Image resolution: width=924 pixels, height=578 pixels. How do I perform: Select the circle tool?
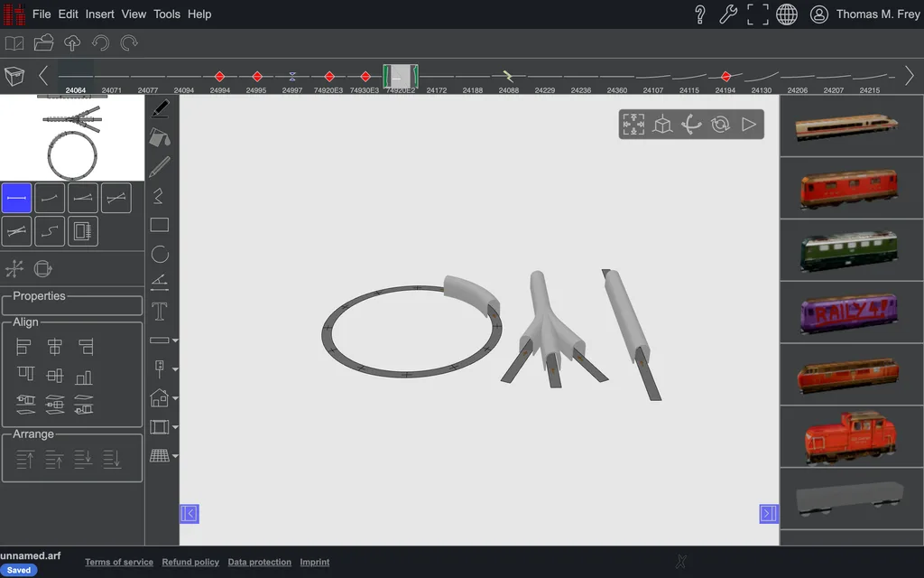pos(160,254)
